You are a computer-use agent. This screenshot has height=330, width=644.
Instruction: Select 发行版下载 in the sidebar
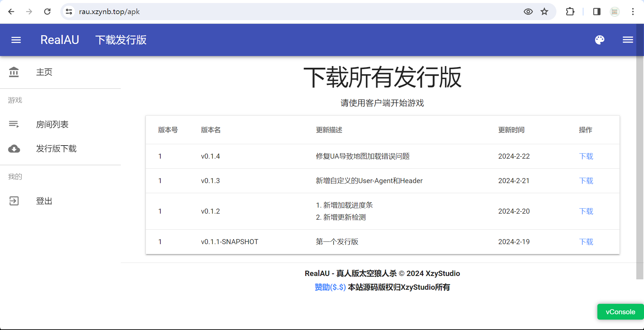pyautogui.click(x=60, y=149)
